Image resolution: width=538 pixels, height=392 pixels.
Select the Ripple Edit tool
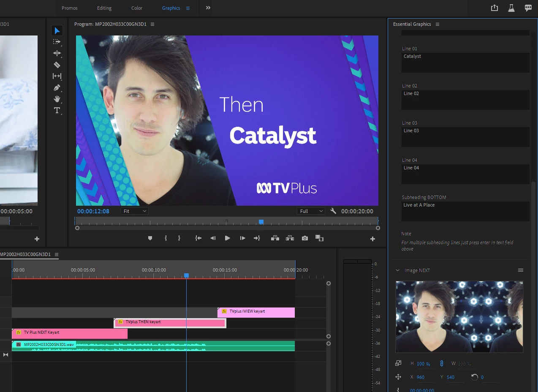(x=57, y=53)
